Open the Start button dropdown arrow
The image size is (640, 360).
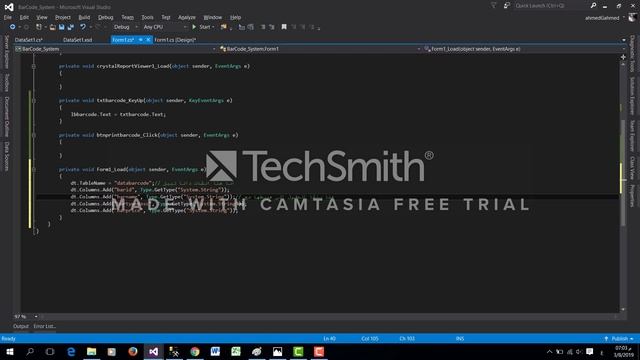[x=213, y=27]
